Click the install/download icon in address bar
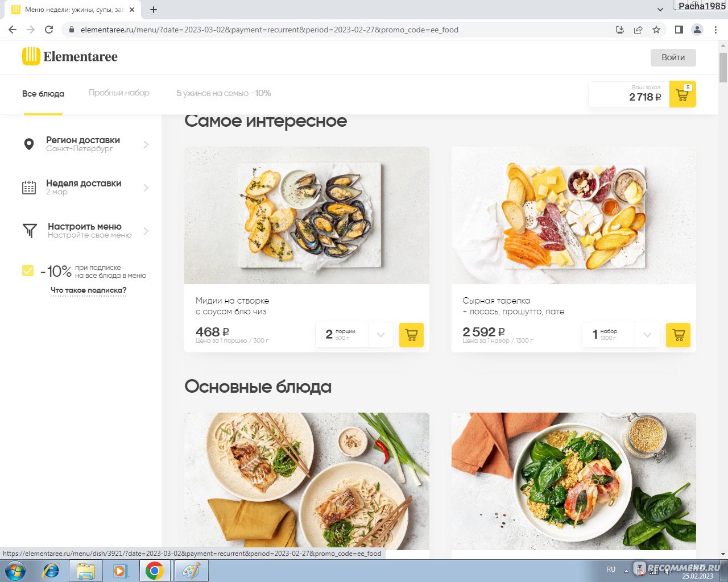728x582 pixels. [620, 30]
